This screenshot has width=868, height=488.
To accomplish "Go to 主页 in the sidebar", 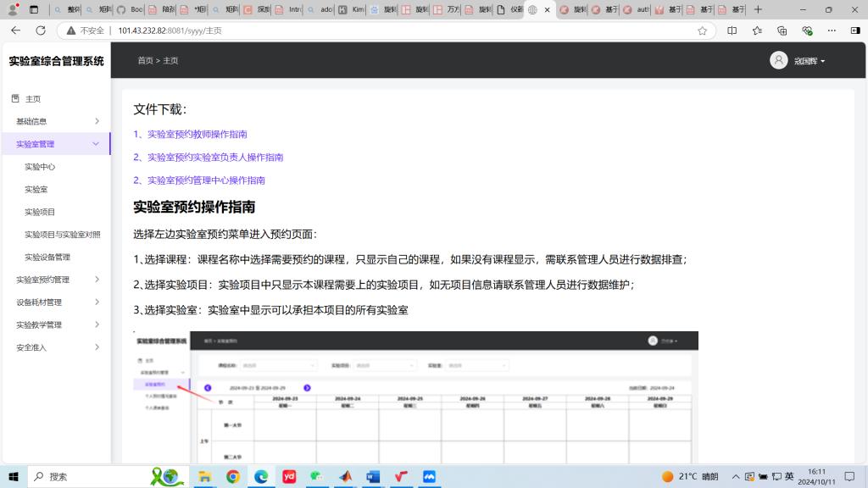I will point(32,99).
